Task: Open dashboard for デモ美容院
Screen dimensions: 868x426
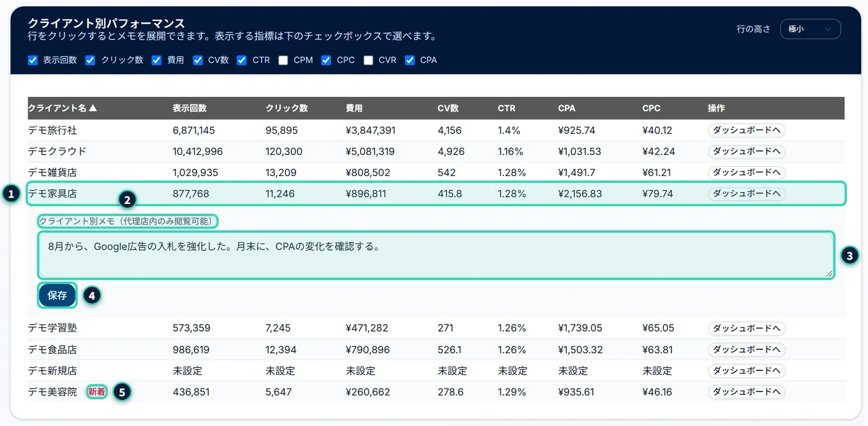Action: coord(747,392)
